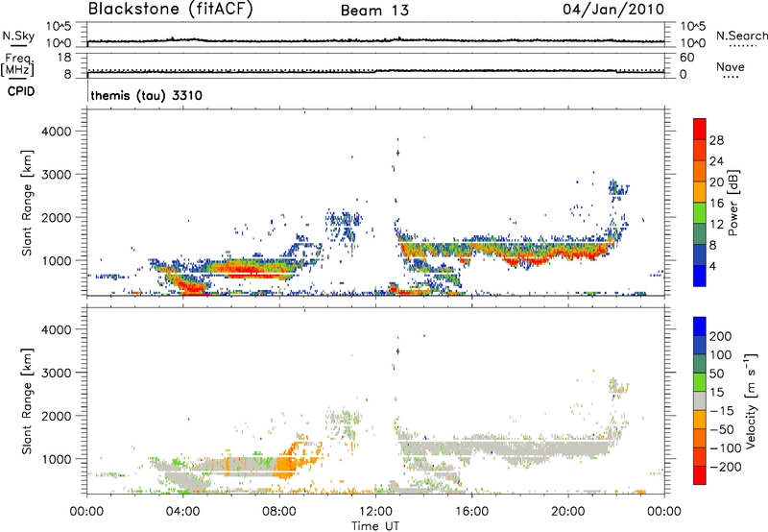
Task: Click the '200' label on the Velocity colorbar
Action: point(721,336)
